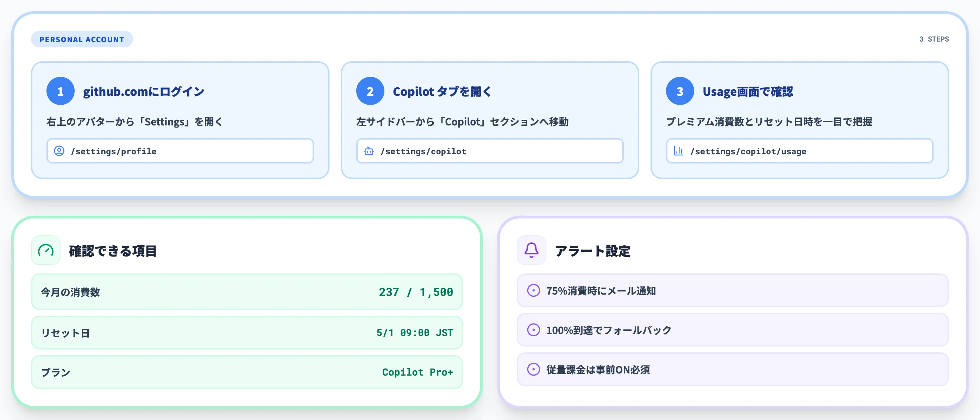
Task: Click the PERSONAL ACCOUNT badge
Action: [82, 39]
